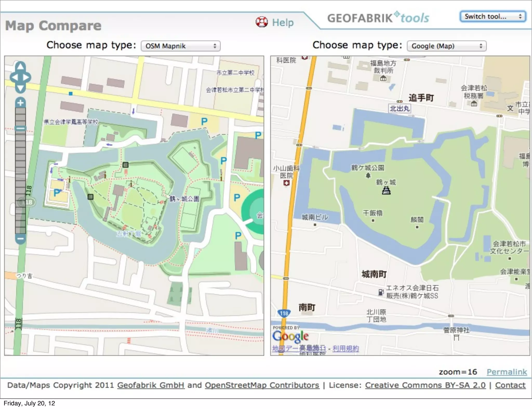Image resolution: width=532 pixels, height=409 pixels.
Task: Click the pan down arrow on OSM map
Action: tap(20, 88)
